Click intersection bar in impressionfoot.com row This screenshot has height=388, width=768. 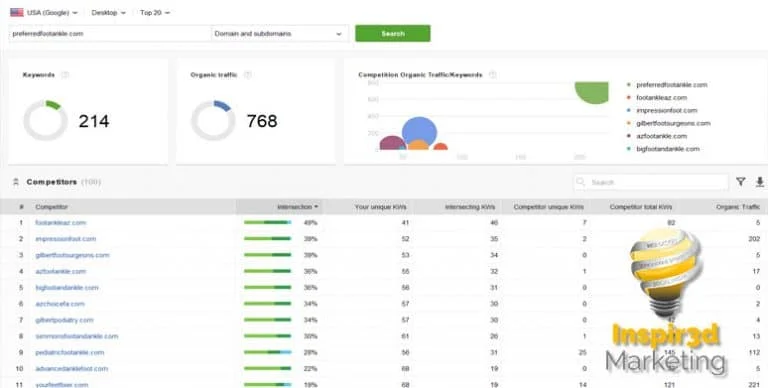[x=267, y=239]
